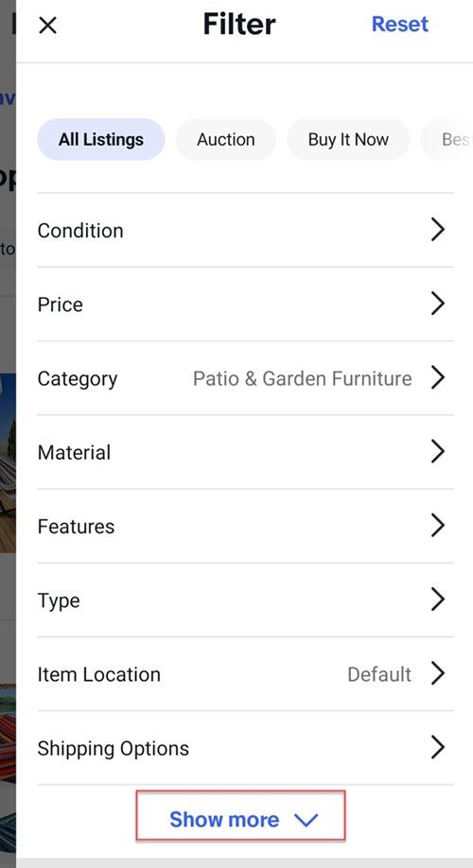Open the Material chevron arrow
This screenshot has height=868, width=473.
438,451
